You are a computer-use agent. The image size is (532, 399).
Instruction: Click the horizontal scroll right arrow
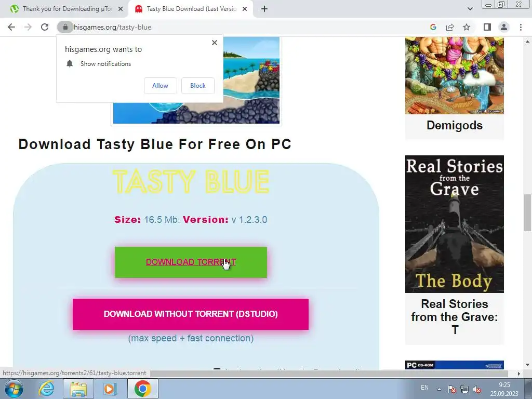pos(519,374)
